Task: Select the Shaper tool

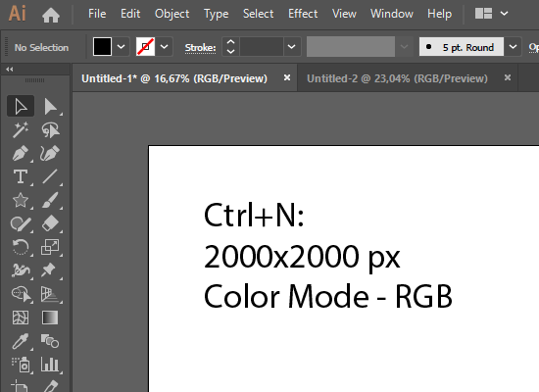Action: coord(21,223)
